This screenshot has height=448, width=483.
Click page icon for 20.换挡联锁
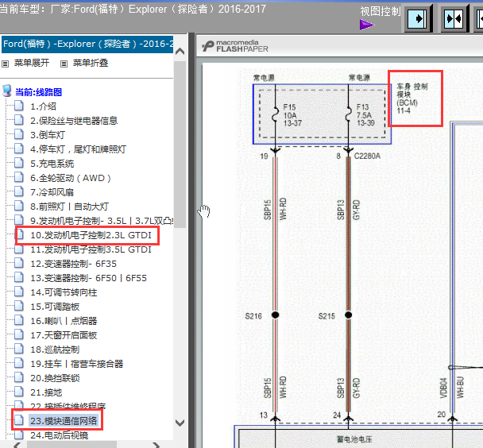click(x=19, y=377)
